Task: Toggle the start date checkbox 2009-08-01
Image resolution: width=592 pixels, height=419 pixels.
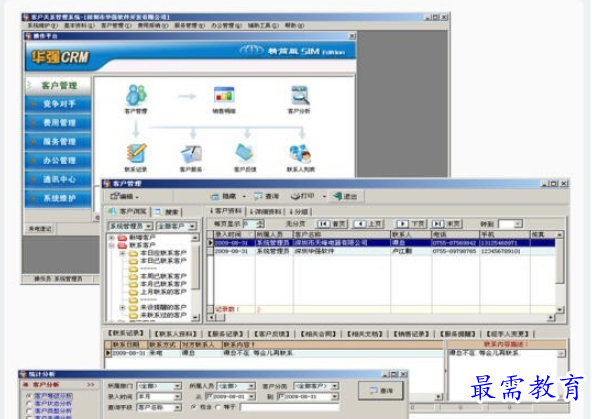Action: [x=209, y=396]
